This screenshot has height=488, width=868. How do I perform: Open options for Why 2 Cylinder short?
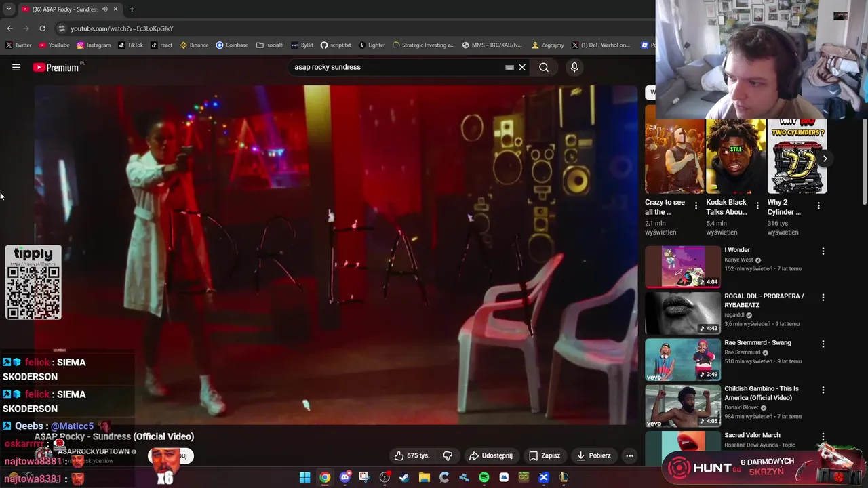[x=818, y=205]
